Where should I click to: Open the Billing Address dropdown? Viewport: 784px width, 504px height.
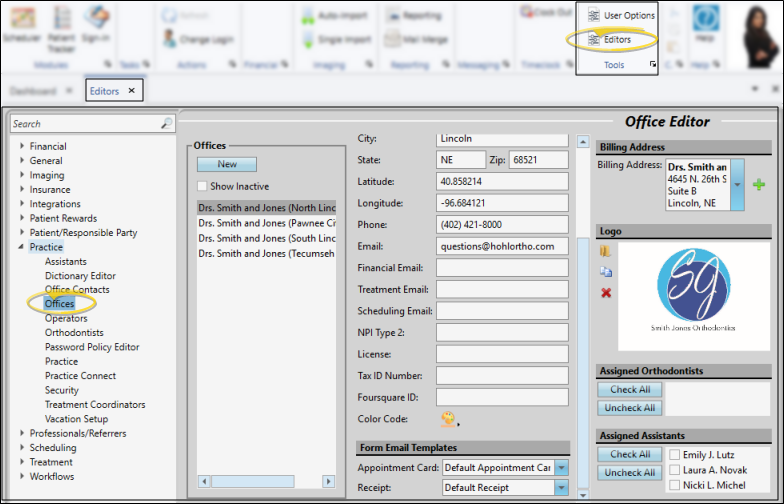[737, 185]
